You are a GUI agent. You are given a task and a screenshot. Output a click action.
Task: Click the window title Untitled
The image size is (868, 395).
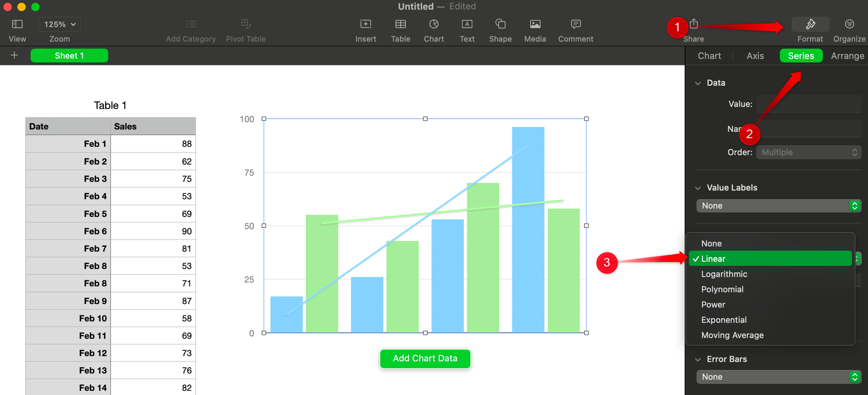(416, 6)
